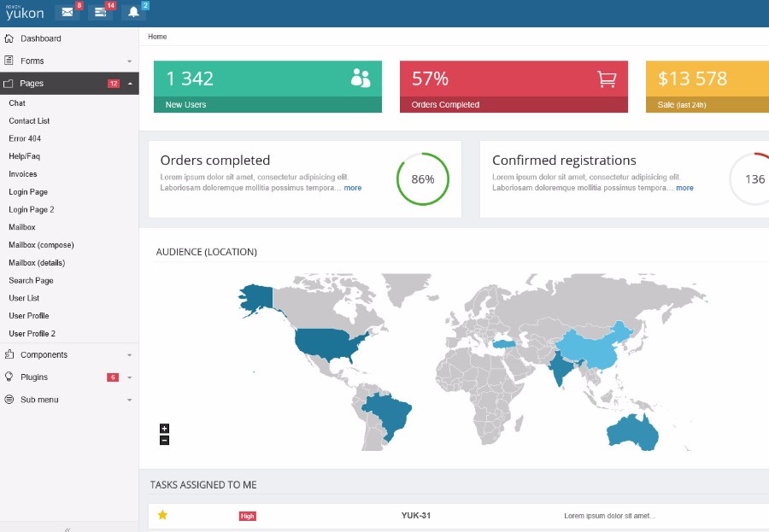Click the yukon logo

[25, 13]
